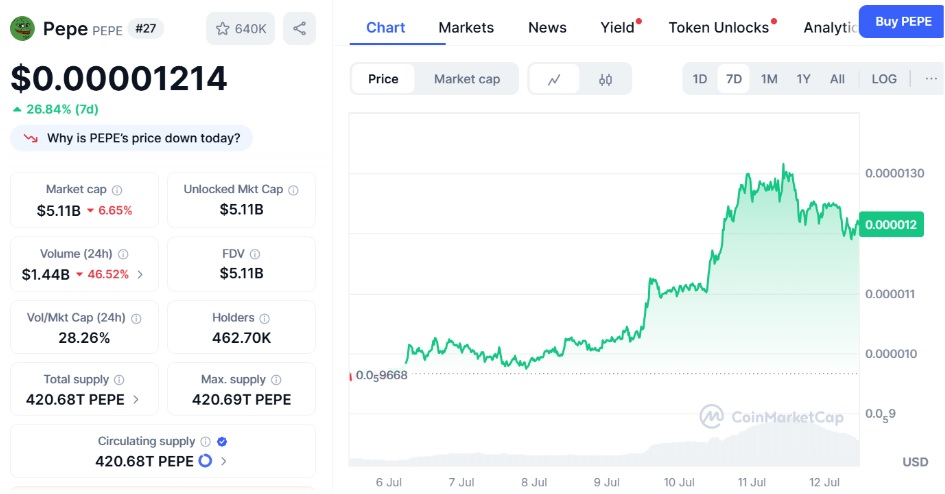Select the Price chart toggle
This screenshot has width=945, height=494.
(x=383, y=79)
